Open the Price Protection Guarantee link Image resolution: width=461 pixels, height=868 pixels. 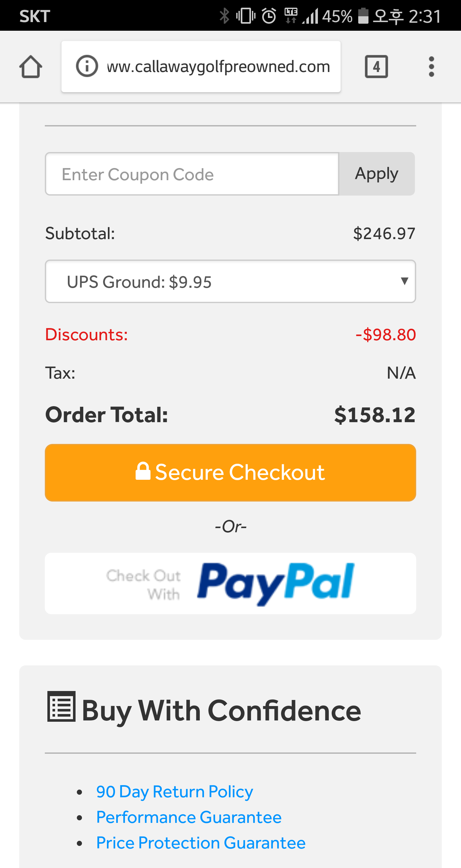[x=201, y=843]
